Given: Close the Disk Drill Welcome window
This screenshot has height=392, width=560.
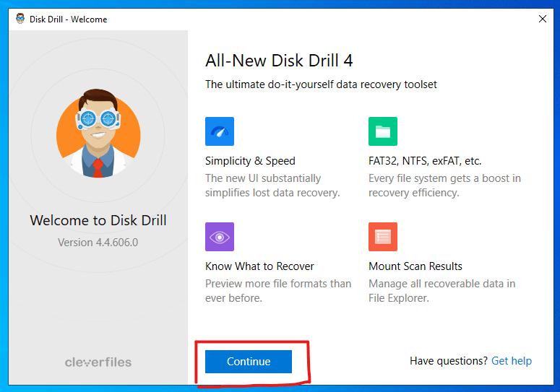Looking at the screenshot, I should pos(542,19).
